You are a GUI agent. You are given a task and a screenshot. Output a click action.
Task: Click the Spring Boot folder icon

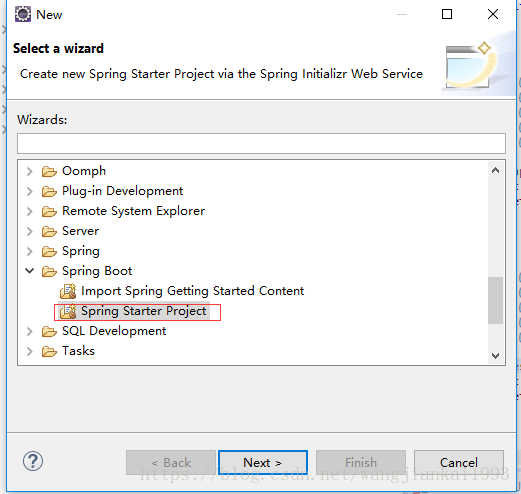point(49,271)
